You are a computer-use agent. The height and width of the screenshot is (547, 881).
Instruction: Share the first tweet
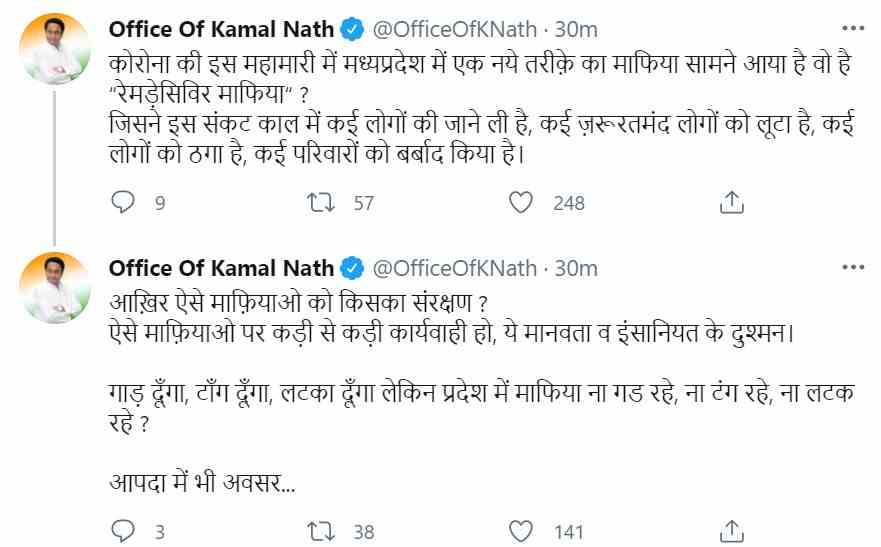(x=731, y=203)
